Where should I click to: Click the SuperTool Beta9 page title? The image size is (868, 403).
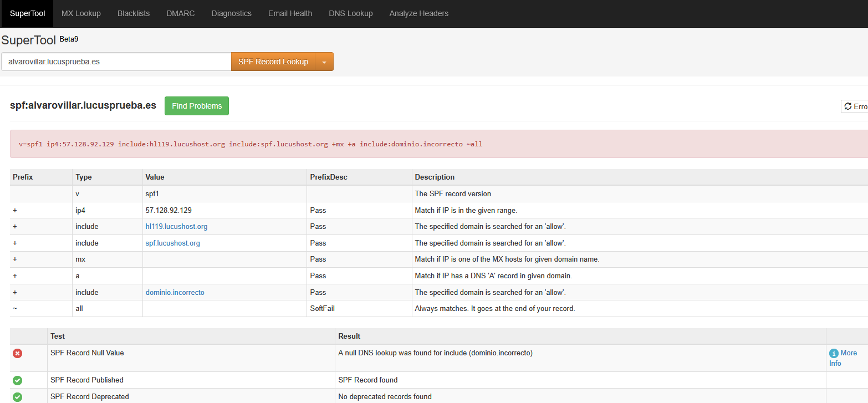[x=40, y=40]
